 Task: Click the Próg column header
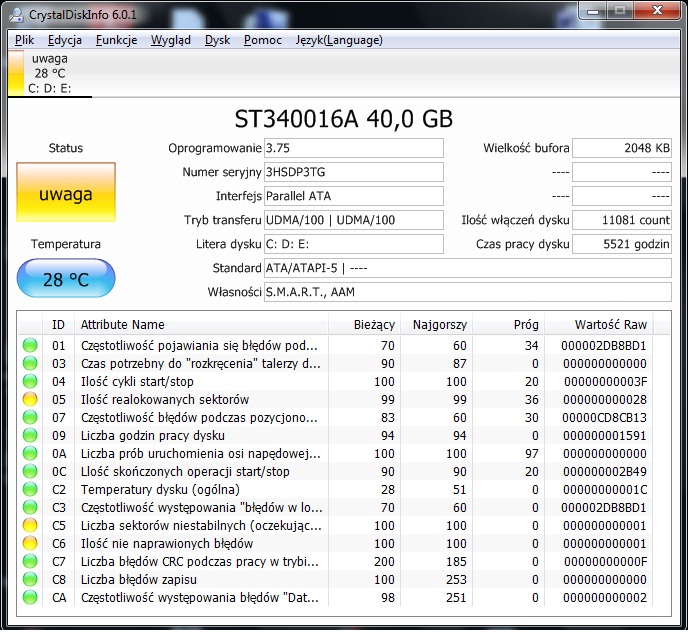(x=508, y=324)
